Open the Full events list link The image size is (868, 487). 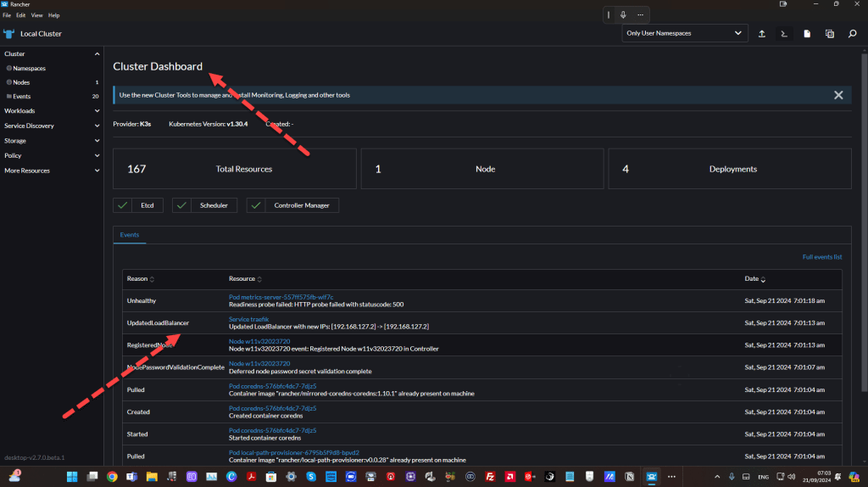(x=822, y=257)
